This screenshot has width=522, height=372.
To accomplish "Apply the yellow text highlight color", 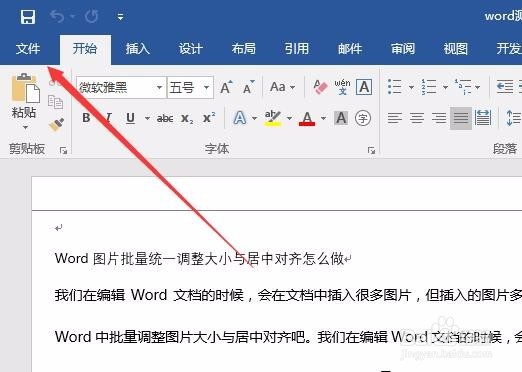I will point(273,118).
